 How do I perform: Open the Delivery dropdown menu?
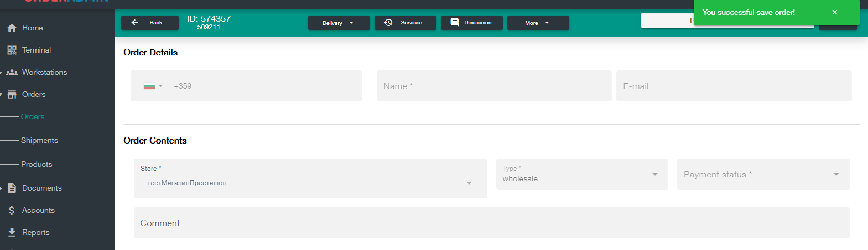pyautogui.click(x=339, y=23)
